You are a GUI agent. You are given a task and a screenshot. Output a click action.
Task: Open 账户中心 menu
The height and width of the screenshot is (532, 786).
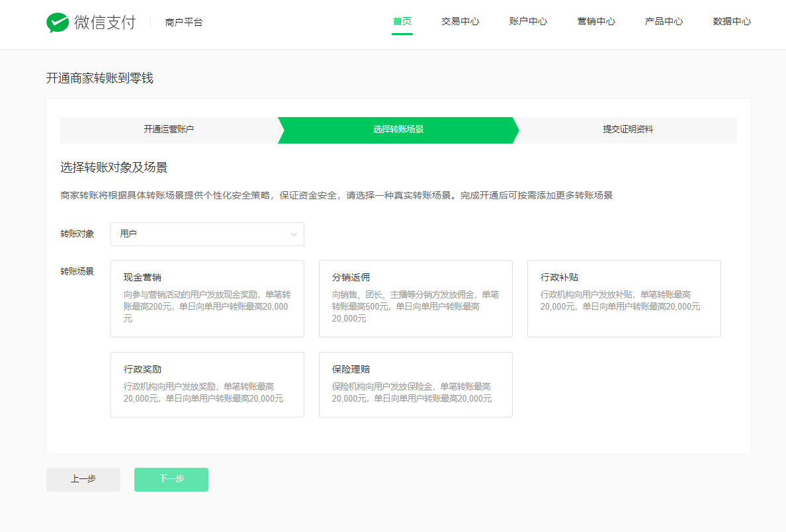click(x=528, y=22)
